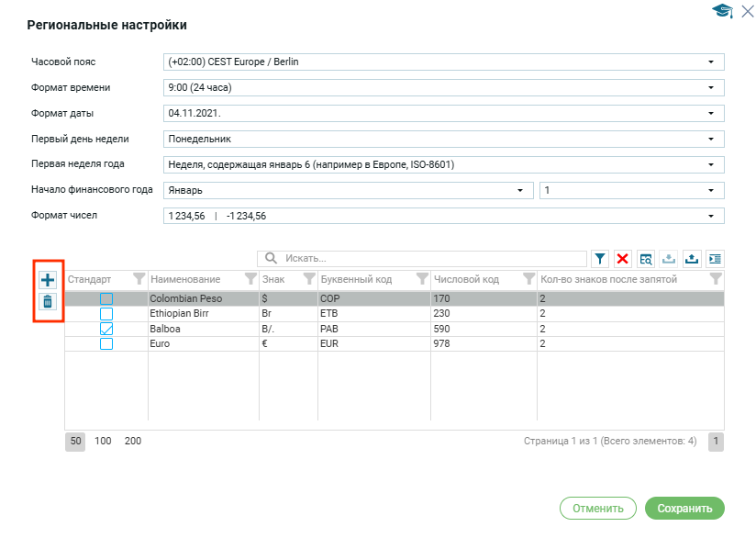
Task: Click the trash icon to delete currency
Action: coord(48,302)
